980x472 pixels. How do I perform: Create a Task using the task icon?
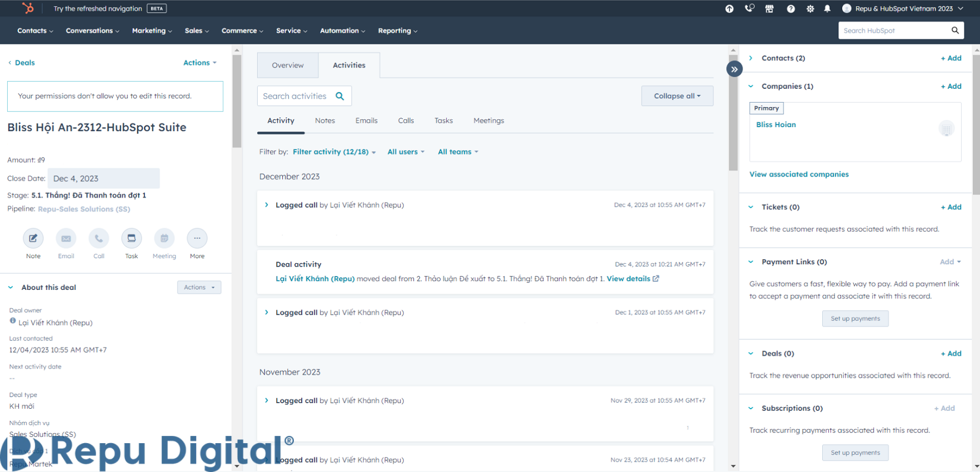tap(132, 238)
